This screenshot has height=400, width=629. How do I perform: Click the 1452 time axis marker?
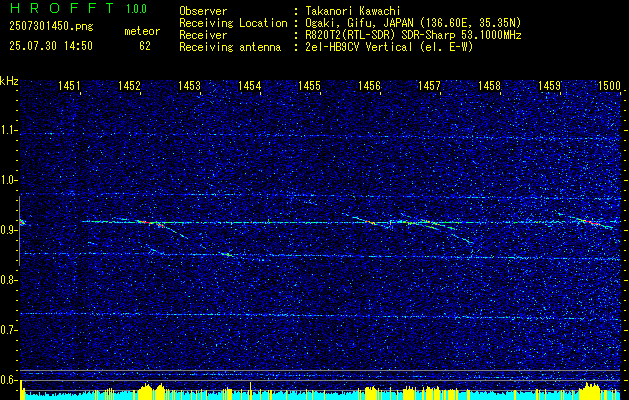129,85
